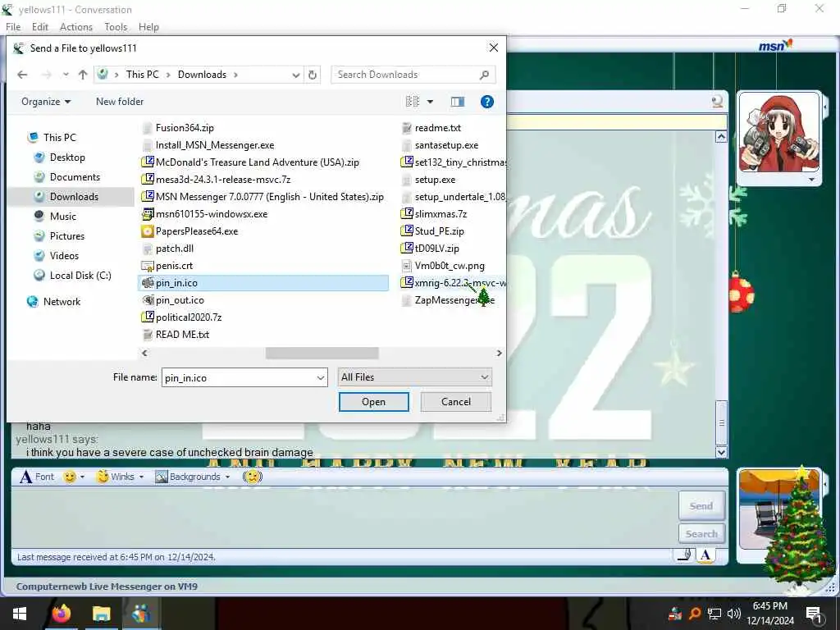This screenshot has width=840, height=630.
Task: Click the horizontal scrollbar thumb in file list
Action: (322, 353)
